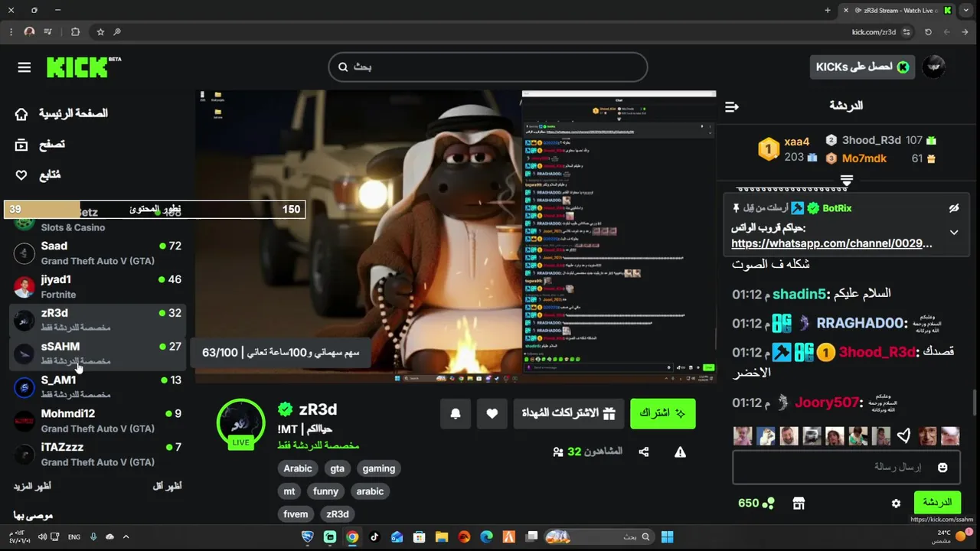Screen dimensions: 980x551
Task: Click the heart-outline emote in the emote row
Action: pos(904,436)
